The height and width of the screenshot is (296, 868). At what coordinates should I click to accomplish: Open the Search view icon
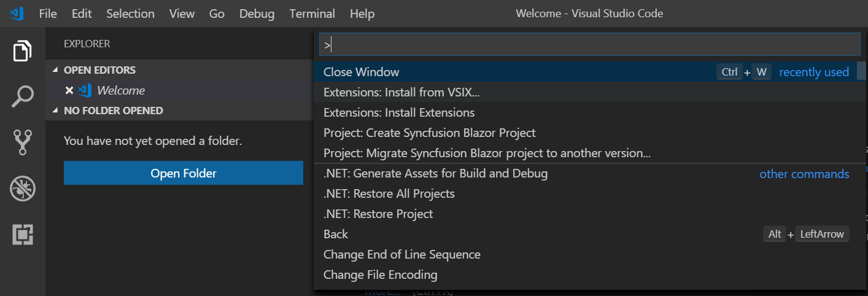[23, 96]
